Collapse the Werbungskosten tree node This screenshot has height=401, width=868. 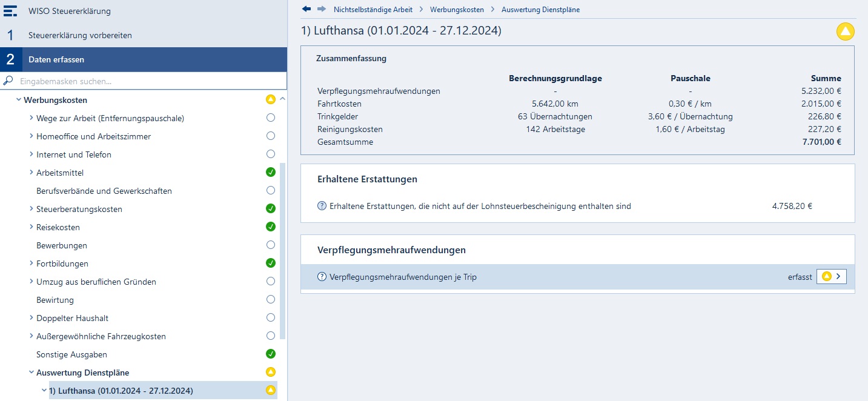(x=18, y=100)
